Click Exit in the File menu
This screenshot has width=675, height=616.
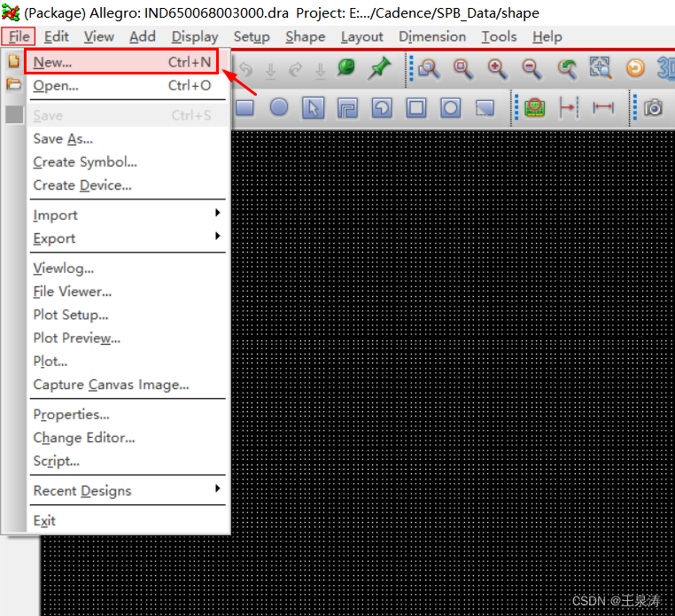click(x=44, y=520)
